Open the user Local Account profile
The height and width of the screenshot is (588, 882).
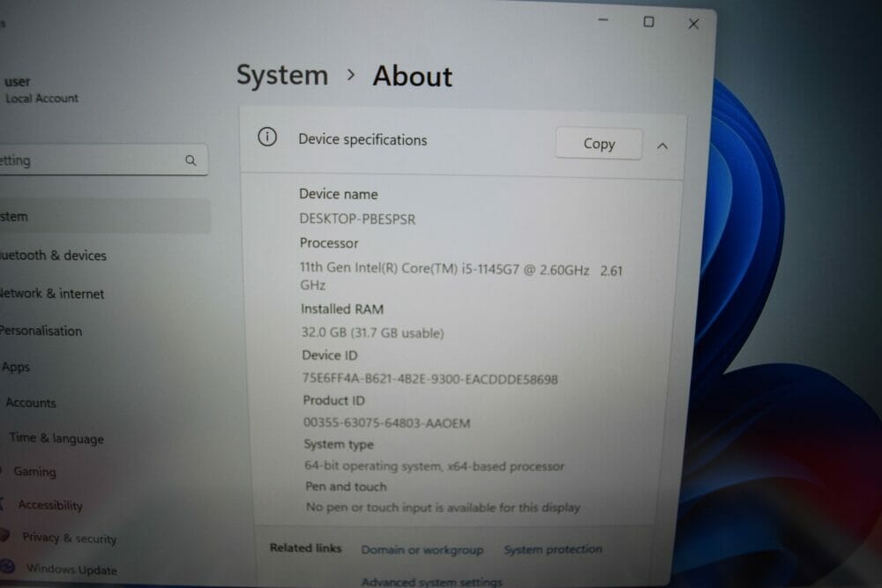click(41, 90)
